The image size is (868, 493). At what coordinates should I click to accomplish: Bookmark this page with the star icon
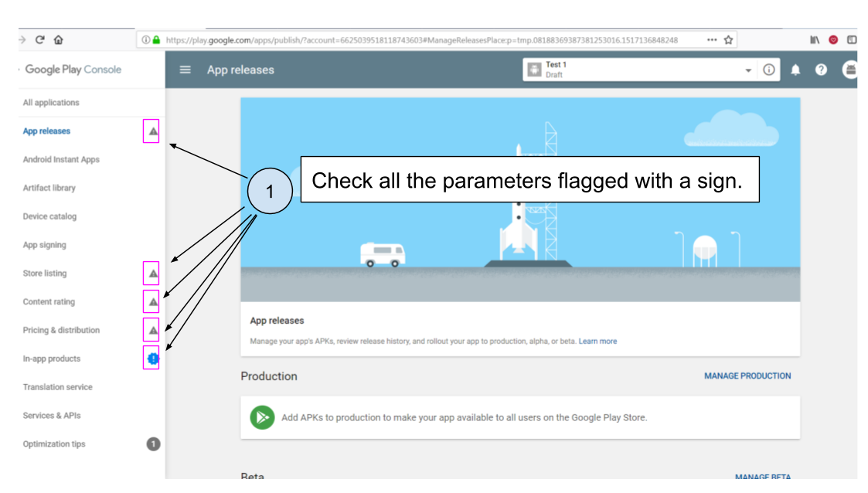729,40
